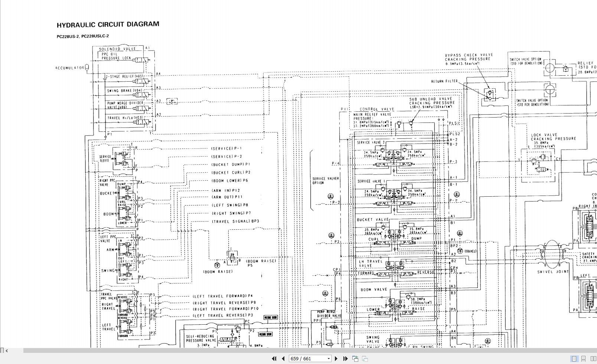Image resolution: width=597 pixels, height=364 pixels.
Task: Jump to the last page
Action: coord(345,358)
